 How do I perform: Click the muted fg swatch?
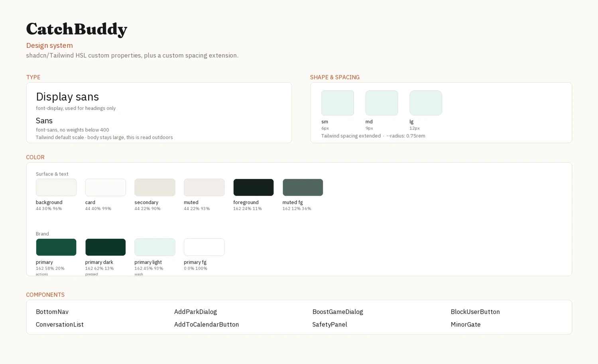pyautogui.click(x=303, y=187)
